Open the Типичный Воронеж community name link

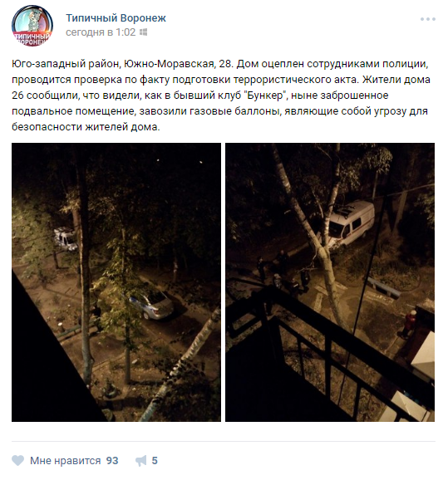(x=116, y=18)
